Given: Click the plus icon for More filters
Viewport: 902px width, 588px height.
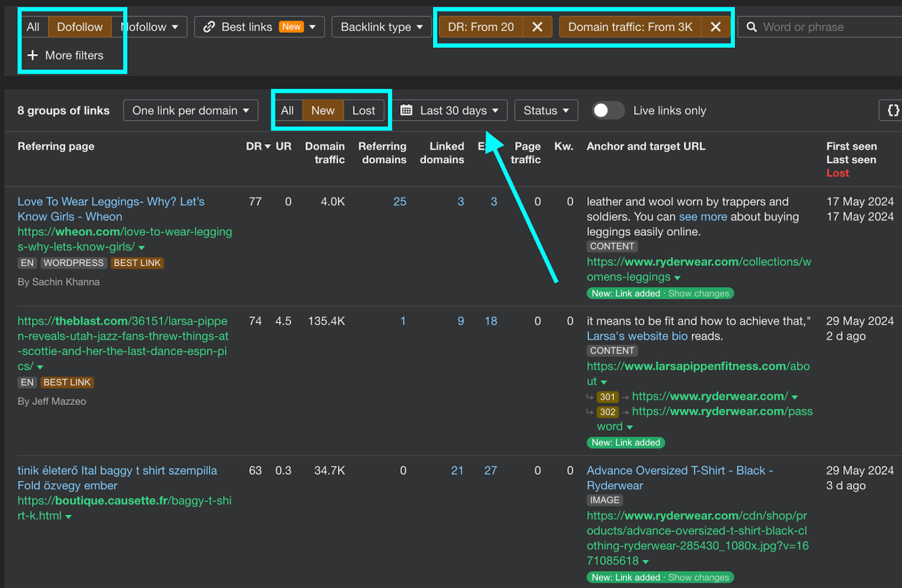Looking at the screenshot, I should (33, 55).
